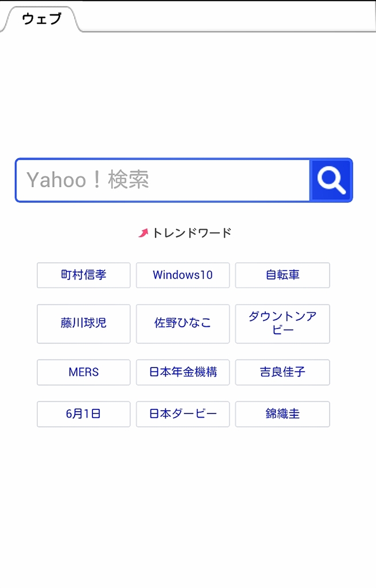Click the pink trend arrow icon
Image resolution: width=376 pixels, height=588 pixels.
(144, 233)
